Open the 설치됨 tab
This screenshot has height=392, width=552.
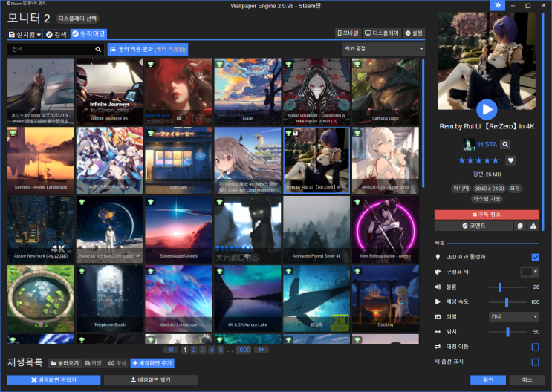[25, 34]
